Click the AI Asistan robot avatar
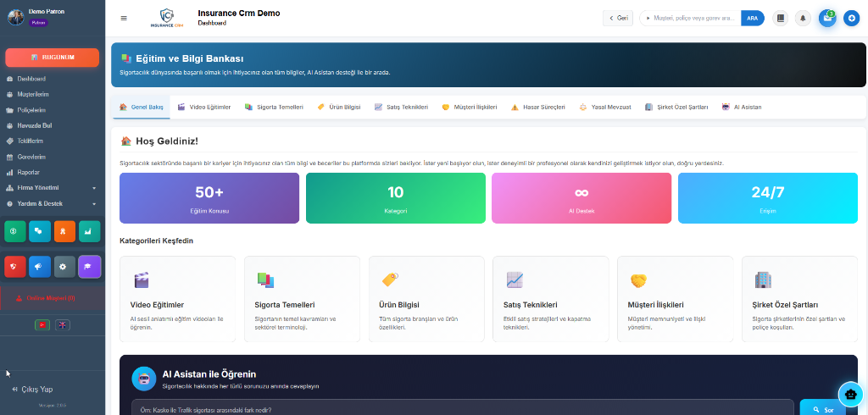This screenshot has height=415, width=868. click(144, 379)
